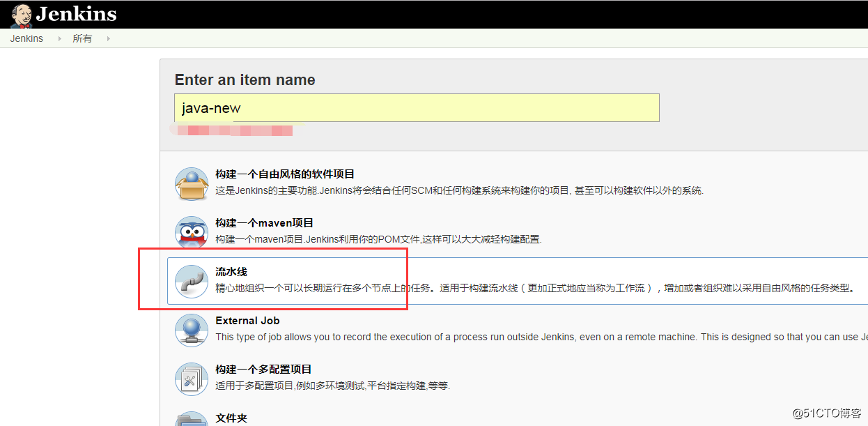Click the freestyle description starting 这是Jenkins的主要功能
Screen dimensions: 868x426
click(460, 190)
